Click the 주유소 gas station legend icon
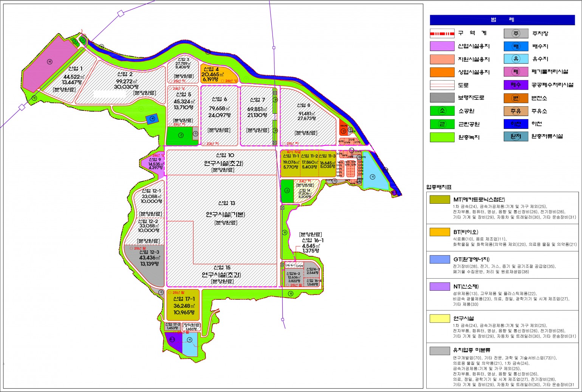582x392 pixels. [516, 111]
